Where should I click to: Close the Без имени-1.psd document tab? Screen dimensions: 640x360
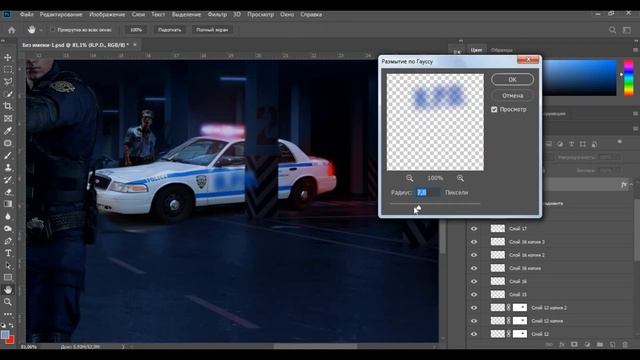pos(135,45)
